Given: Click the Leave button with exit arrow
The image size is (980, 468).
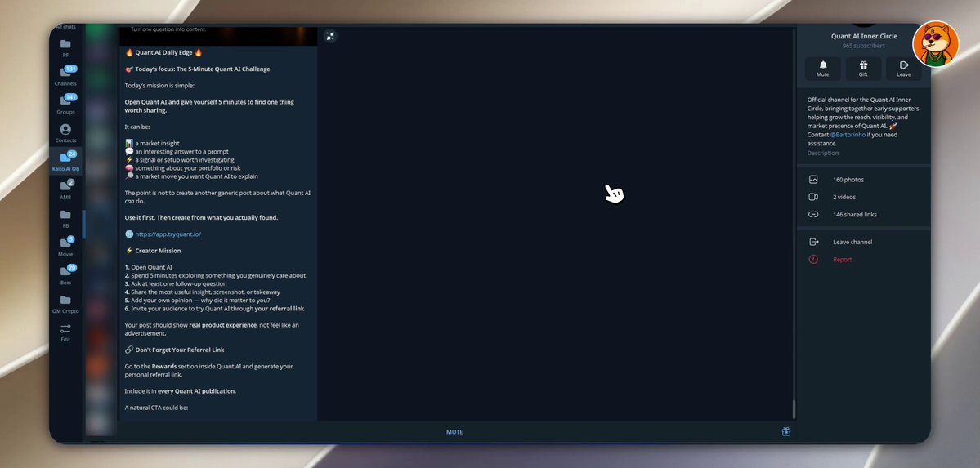Looking at the screenshot, I should 904,69.
